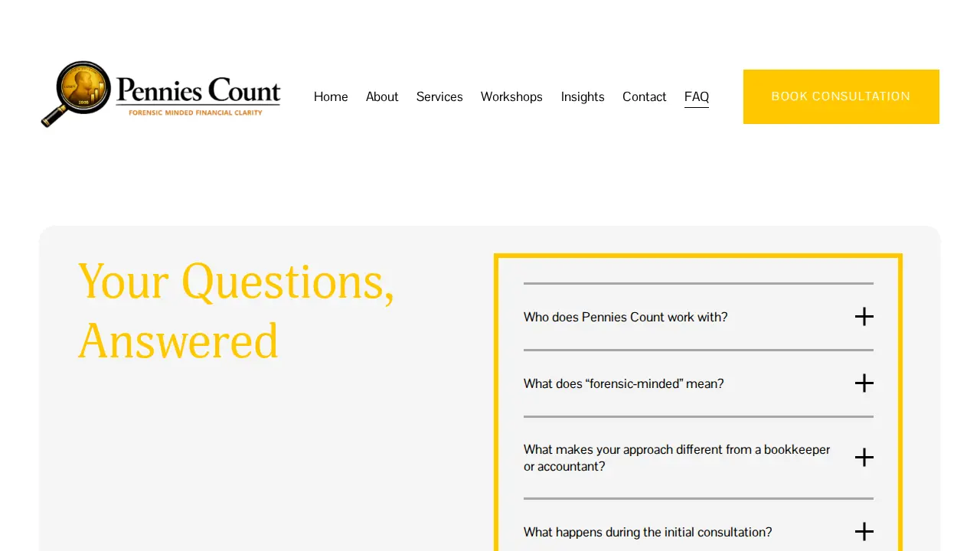Click 'What happens during the initial consultation?' text
Viewport: 980px width, 551px height.
pos(648,532)
